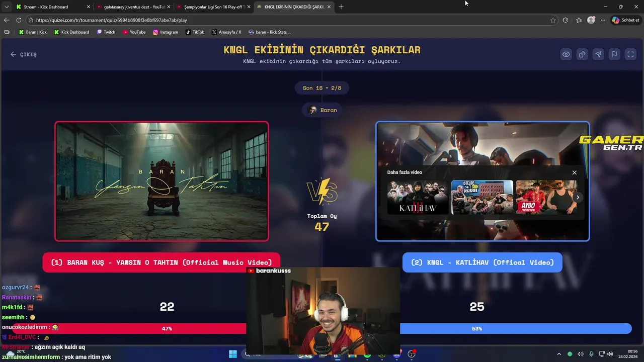Open the tab search dropdown arrow
This screenshot has height=362, width=644.
click(6, 7)
